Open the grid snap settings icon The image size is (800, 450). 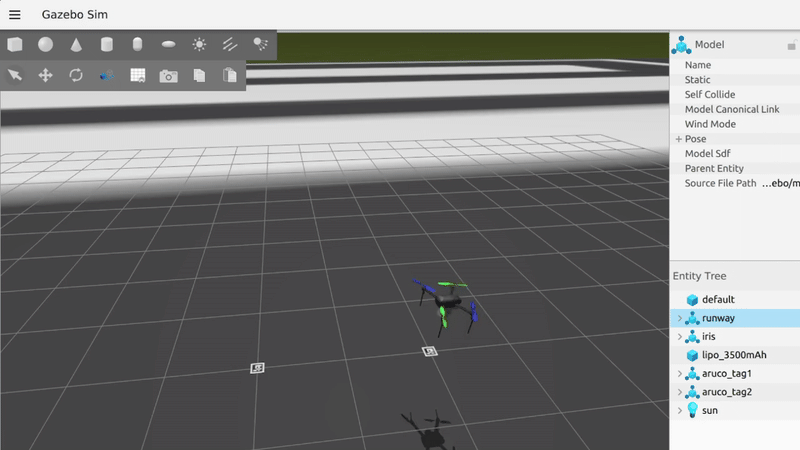(138, 75)
